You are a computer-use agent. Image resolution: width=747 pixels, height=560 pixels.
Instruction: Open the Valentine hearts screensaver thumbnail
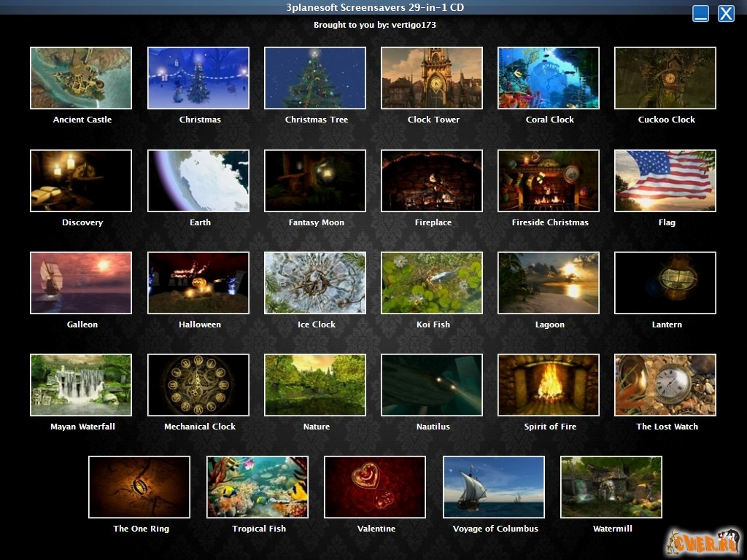pyautogui.click(x=374, y=487)
